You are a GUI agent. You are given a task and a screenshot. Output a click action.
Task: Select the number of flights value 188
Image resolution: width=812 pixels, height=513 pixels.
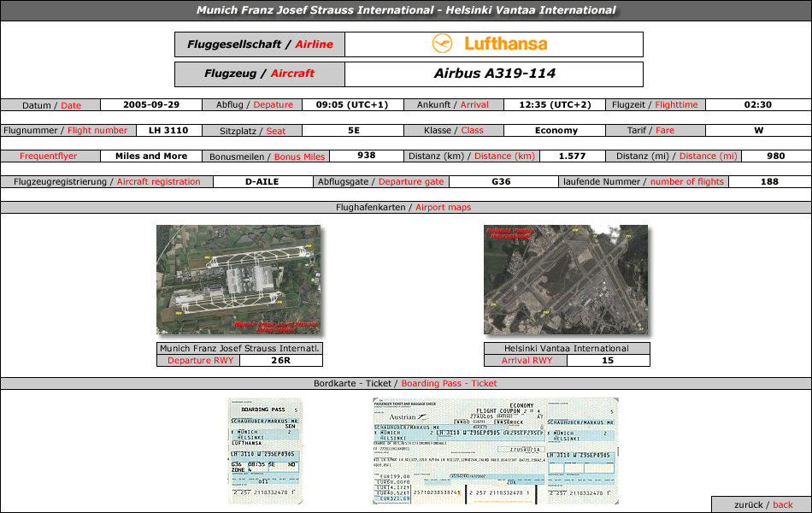click(x=769, y=182)
